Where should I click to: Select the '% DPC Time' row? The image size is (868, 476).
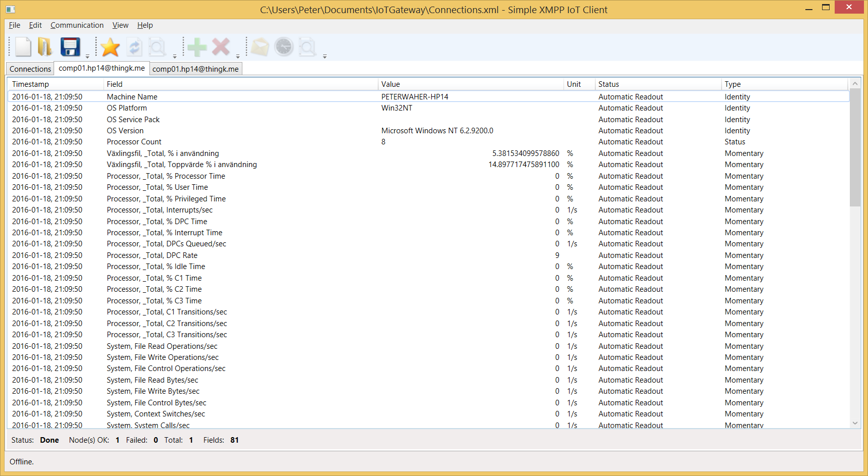coord(428,222)
